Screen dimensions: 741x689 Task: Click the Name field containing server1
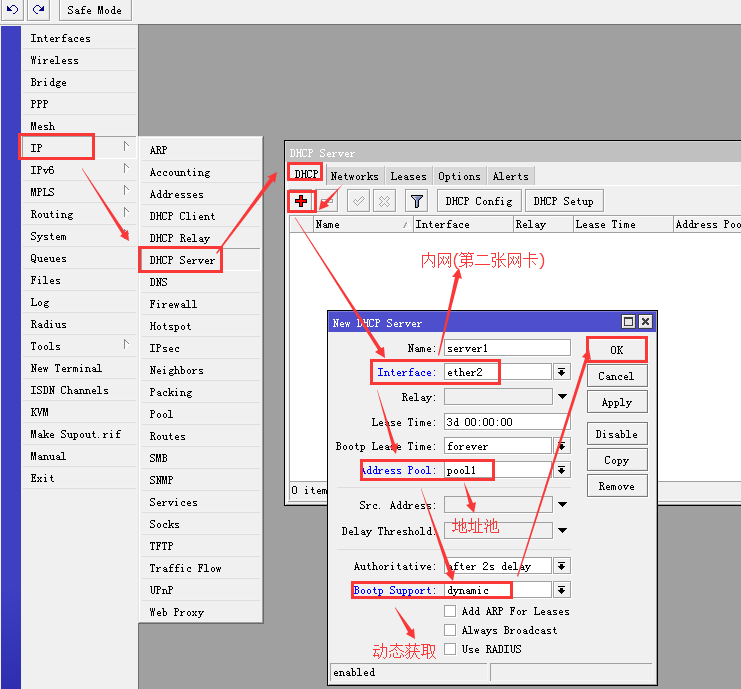click(507, 348)
